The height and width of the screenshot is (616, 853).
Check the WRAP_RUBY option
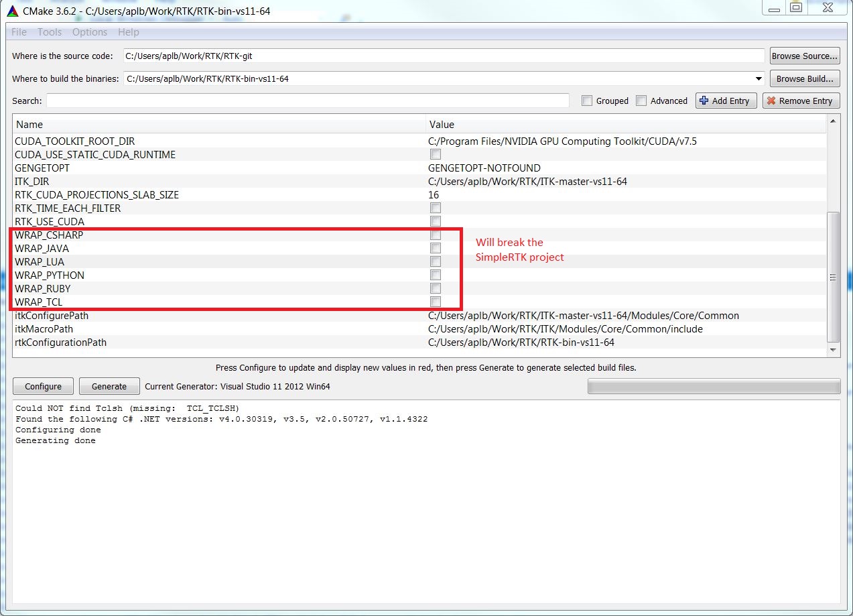(436, 288)
